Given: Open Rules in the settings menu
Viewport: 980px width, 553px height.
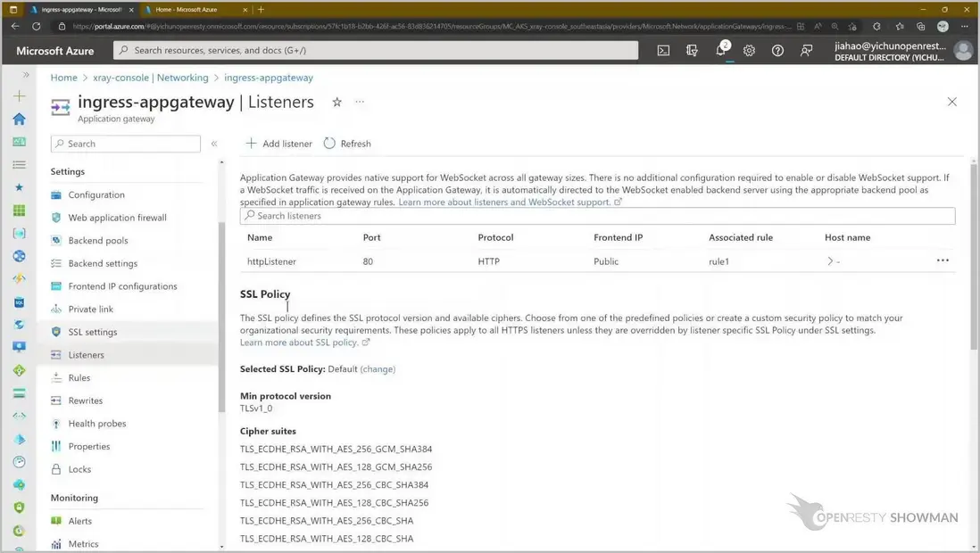Looking at the screenshot, I should [79, 377].
